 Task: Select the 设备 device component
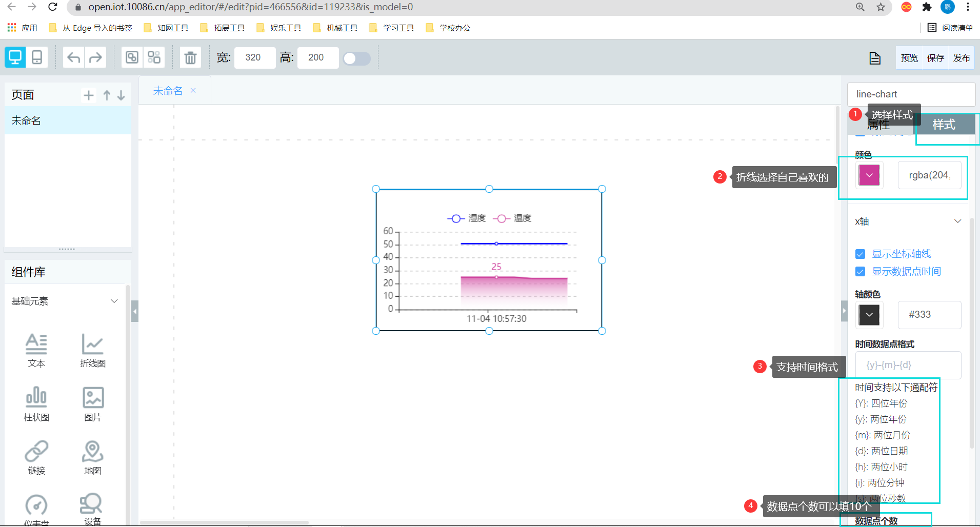pyautogui.click(x=93, y=510)
